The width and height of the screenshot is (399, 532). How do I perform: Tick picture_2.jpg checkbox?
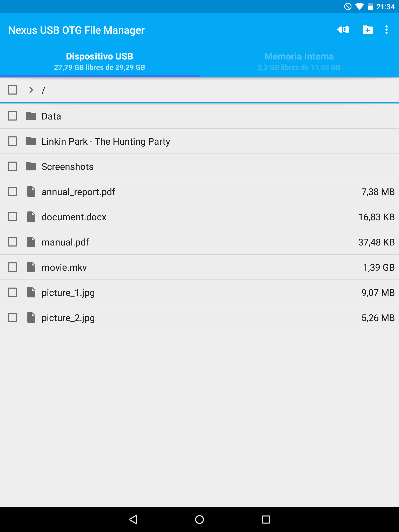12,318
